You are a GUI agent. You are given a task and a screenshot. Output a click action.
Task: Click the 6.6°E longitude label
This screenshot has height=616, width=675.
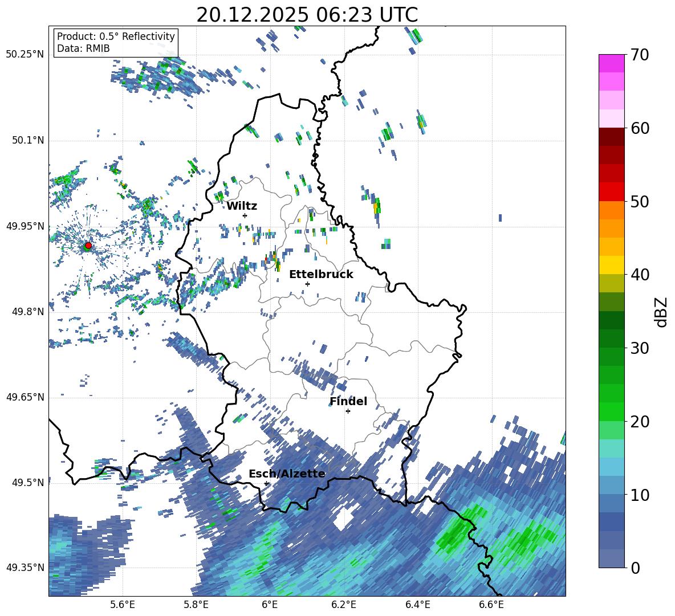point(491,605)
